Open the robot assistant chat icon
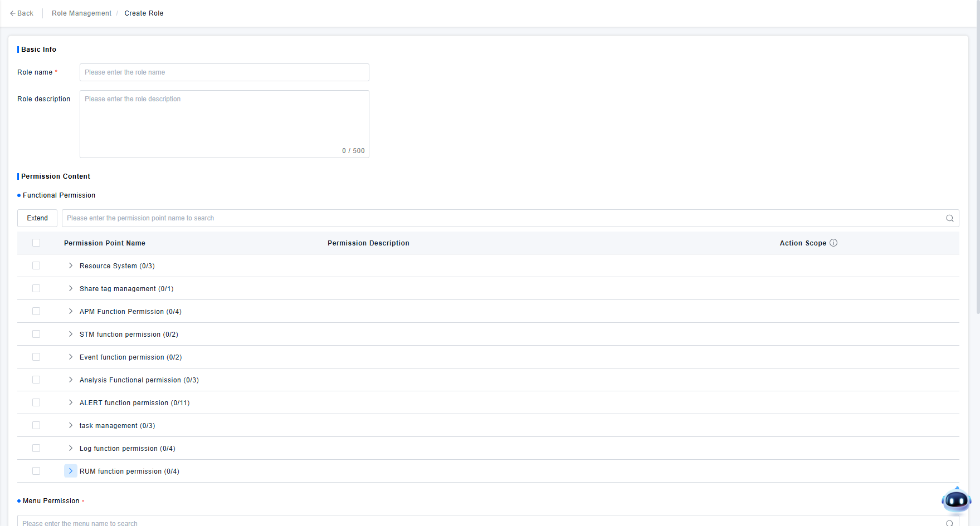The height and width of the screenshot is (526, 980). tap(956, 500)
